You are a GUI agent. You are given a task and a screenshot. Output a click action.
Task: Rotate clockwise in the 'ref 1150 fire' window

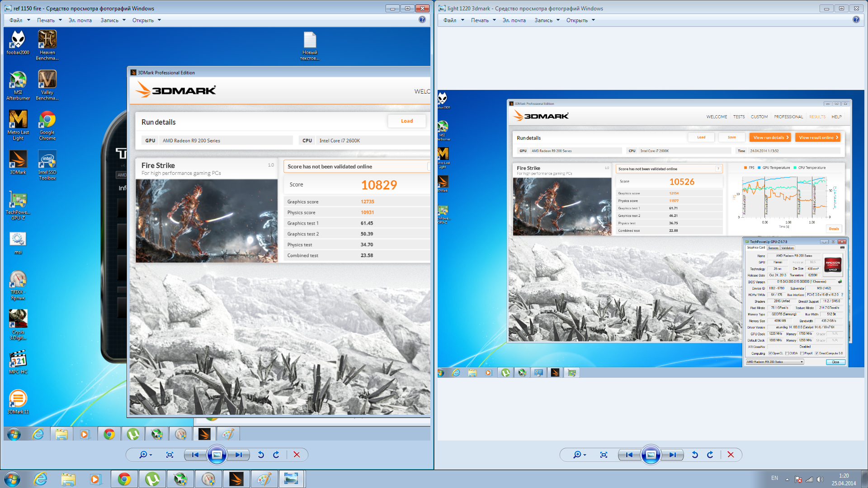coord(276,455)
